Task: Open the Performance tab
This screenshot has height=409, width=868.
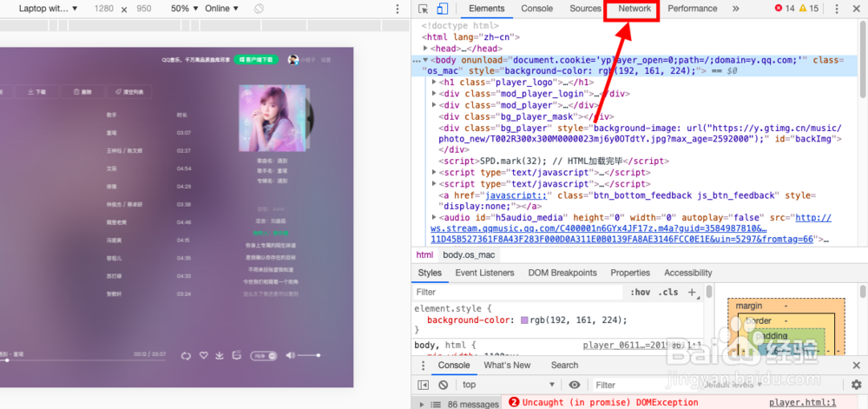Action: pos(692,9)
